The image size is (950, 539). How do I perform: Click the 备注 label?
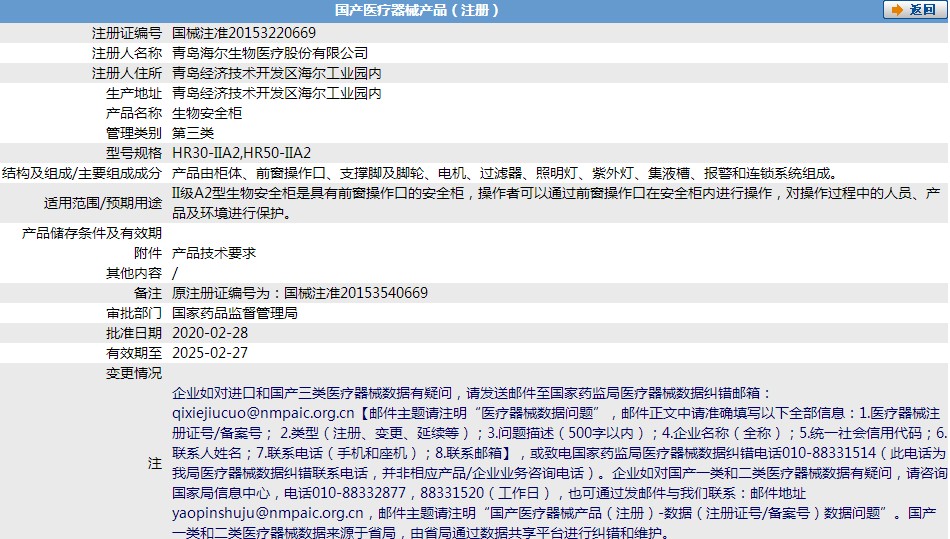148,293
